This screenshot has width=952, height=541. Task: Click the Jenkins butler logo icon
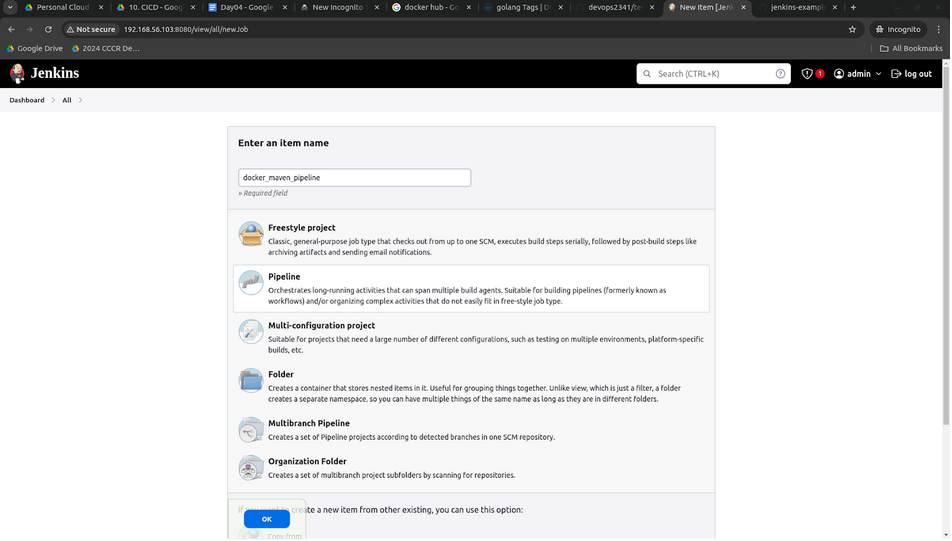(x=18, y=73)
